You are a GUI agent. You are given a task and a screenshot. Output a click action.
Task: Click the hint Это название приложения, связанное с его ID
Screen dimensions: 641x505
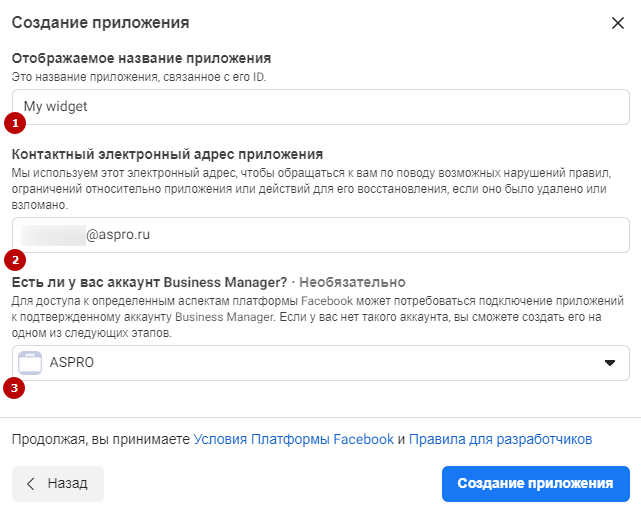click(139, 77)
